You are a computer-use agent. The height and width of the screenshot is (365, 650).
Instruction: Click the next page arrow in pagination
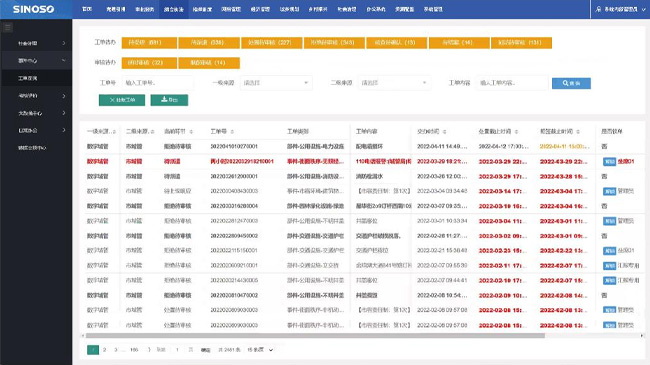[149, 350]
